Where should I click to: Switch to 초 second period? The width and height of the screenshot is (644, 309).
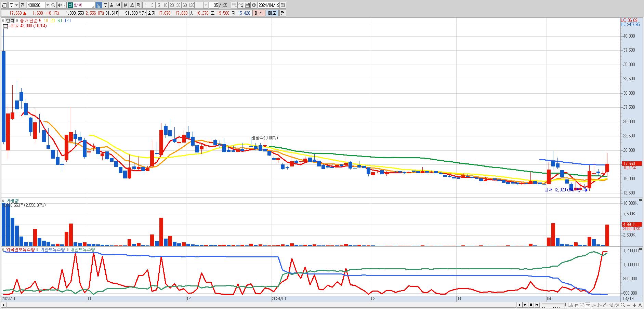(132, 5)
